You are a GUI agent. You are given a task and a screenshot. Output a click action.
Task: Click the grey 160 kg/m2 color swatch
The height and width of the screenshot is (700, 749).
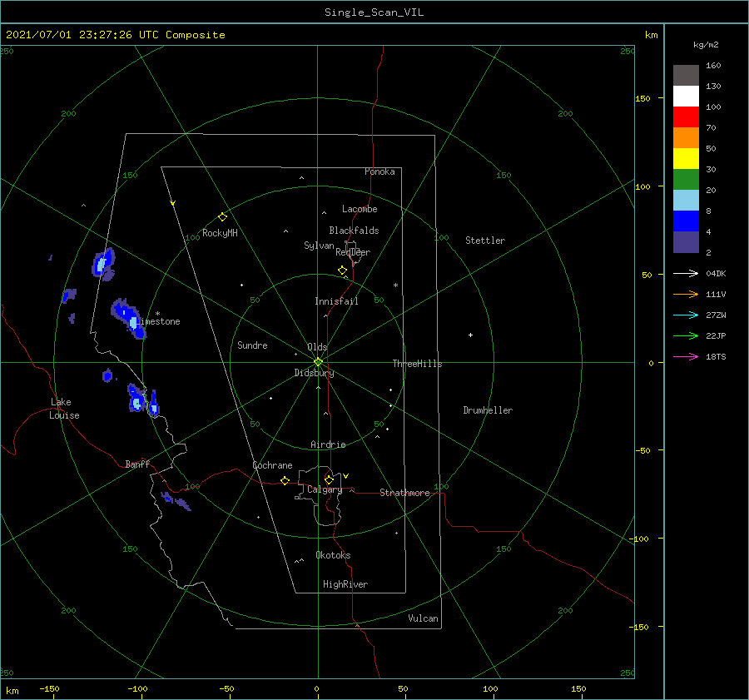[686, 75]
